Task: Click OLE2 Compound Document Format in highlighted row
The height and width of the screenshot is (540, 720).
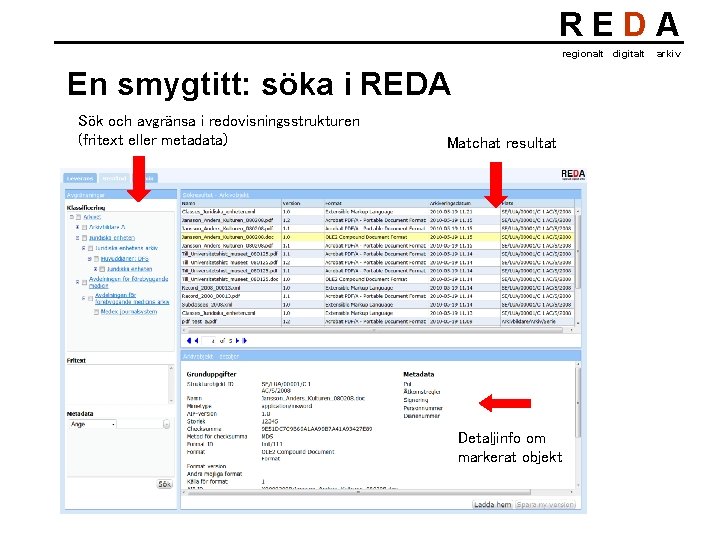Action: pyautogui.click(x=366, y=237)
